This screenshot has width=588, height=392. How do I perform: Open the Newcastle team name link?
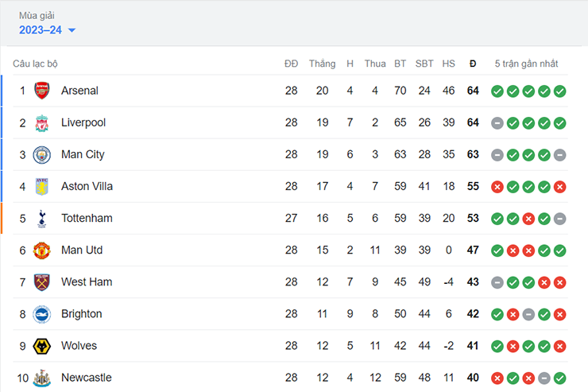point(86,378)
